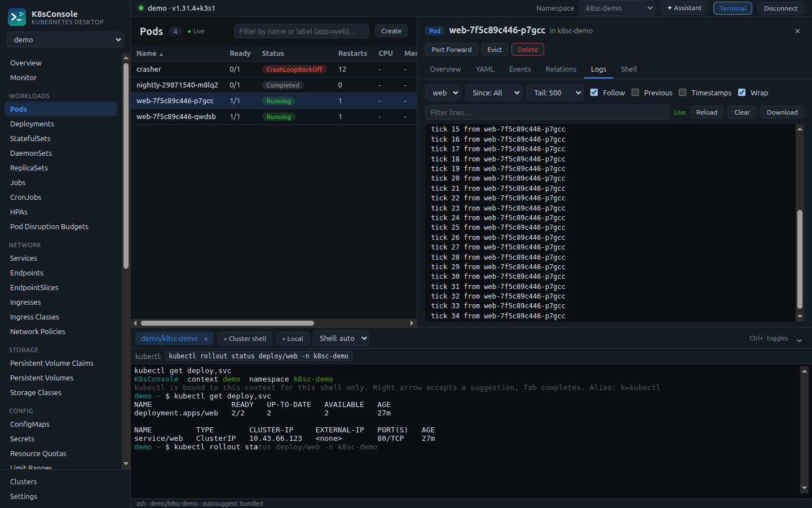The image size is (812, 508).
Task: Open the Shell: auto dropdown
Action: pos(341,338)
